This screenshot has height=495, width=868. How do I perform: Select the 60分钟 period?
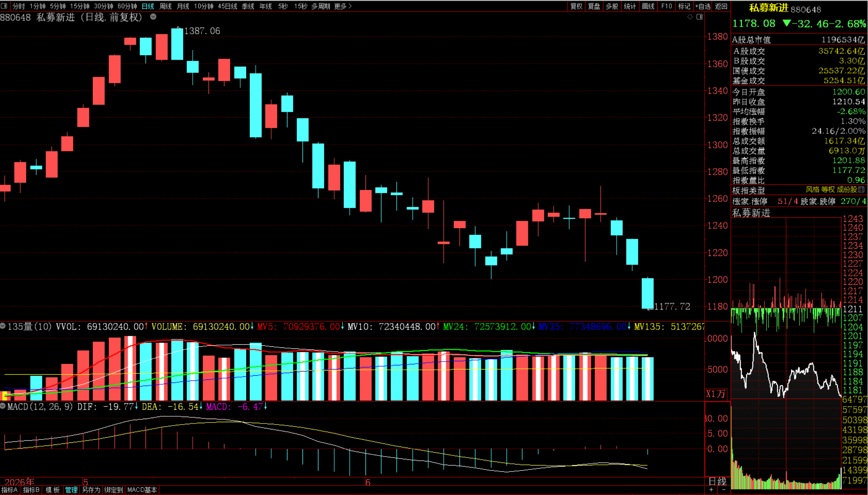click(x=127, y=6)
